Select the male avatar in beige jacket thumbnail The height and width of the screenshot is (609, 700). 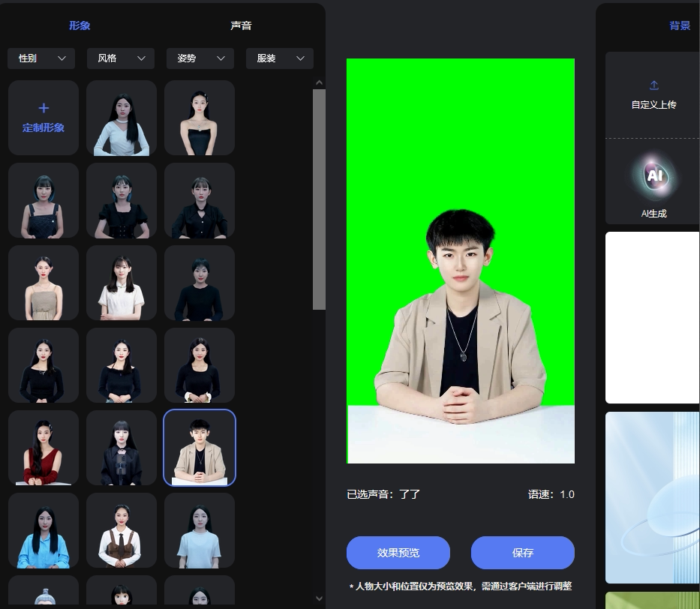coord(200,448)
